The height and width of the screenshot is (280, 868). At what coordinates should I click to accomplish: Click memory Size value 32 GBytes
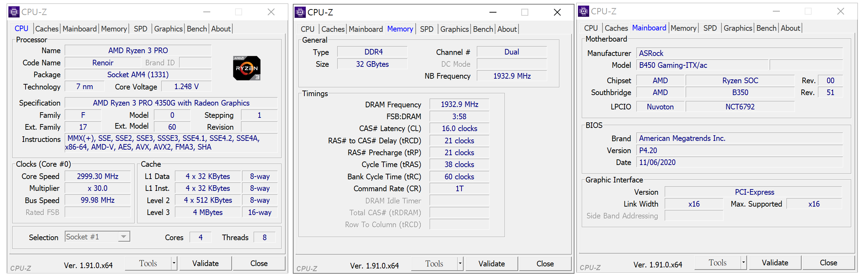[x=372, y=64]
